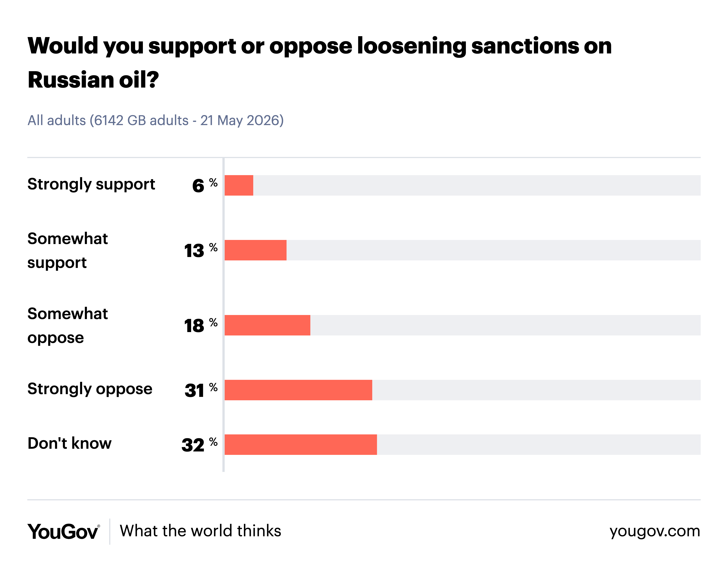Select the Somewhat support red bar
This screenshot has width=728, height=572.
coord(256,250)
